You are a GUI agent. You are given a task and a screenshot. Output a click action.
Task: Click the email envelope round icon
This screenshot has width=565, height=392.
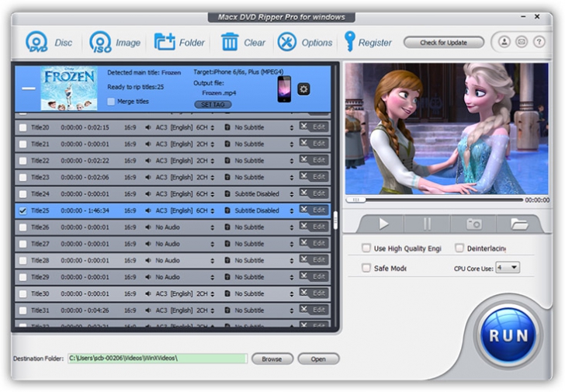(522, 42)
